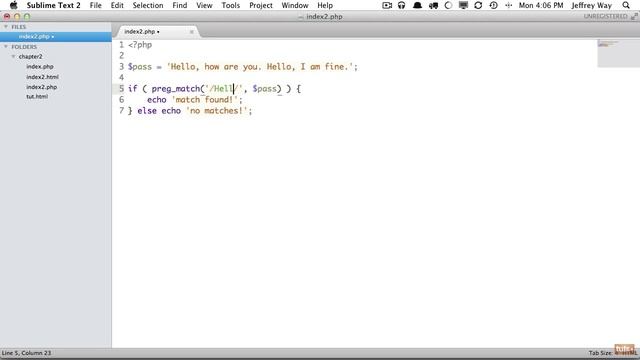Open tut.html in the sidebar
This screenshot has width=640, height=360.
pyautogui.click(x=37, y=96)
